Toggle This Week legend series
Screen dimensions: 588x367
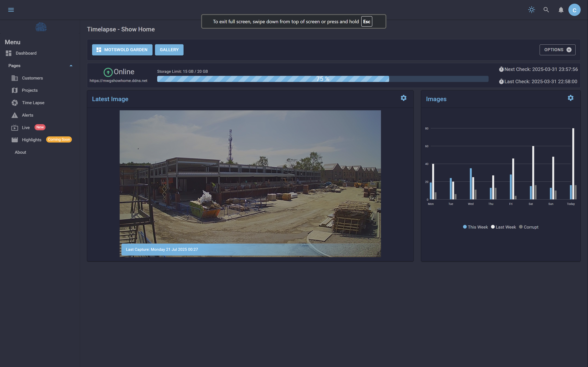475,227
